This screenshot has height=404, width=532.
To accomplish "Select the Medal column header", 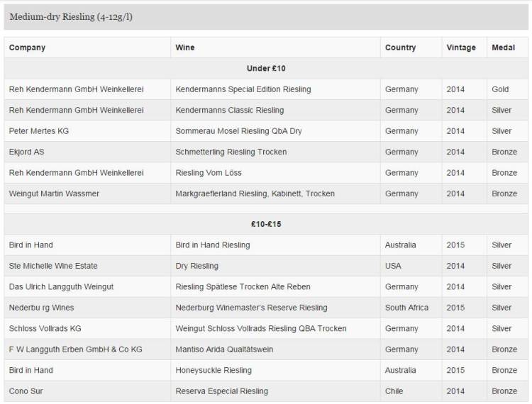I will point(504,47).
